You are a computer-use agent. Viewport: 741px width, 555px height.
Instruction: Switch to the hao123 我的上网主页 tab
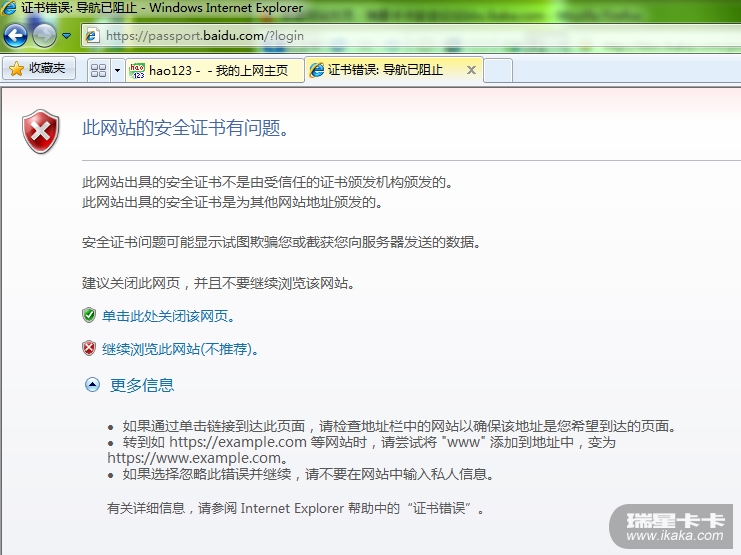215,70
